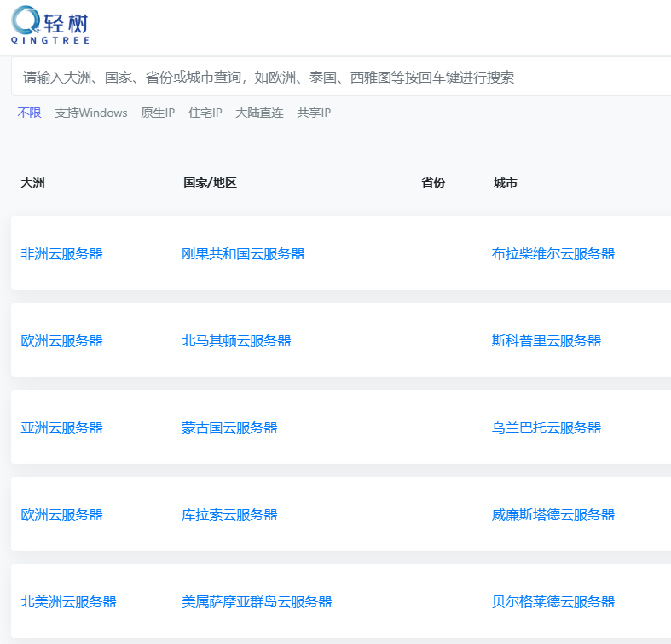Go to 斯科普里云服务器 page

pos(547,340)
